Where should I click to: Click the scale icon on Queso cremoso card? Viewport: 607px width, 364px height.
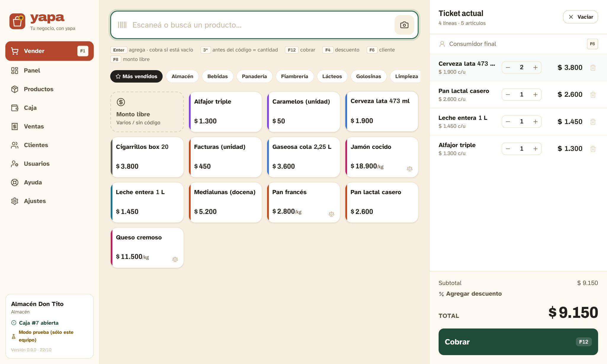(x=175, y=259)
